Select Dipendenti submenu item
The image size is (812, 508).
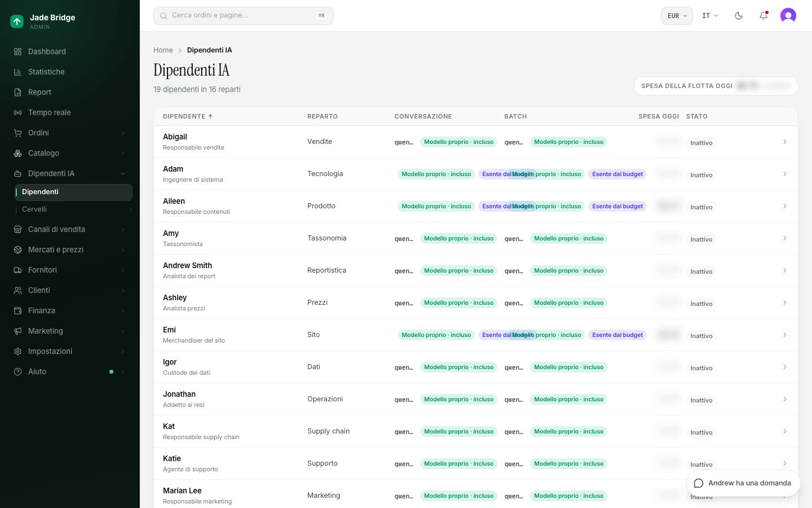coord(73,192)
